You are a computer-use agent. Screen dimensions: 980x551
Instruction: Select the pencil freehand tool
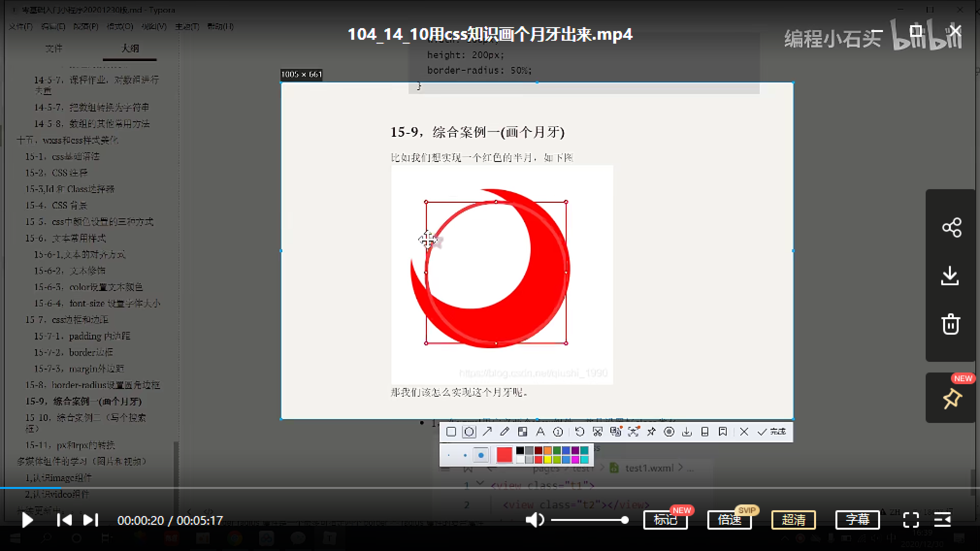(505, 432)
